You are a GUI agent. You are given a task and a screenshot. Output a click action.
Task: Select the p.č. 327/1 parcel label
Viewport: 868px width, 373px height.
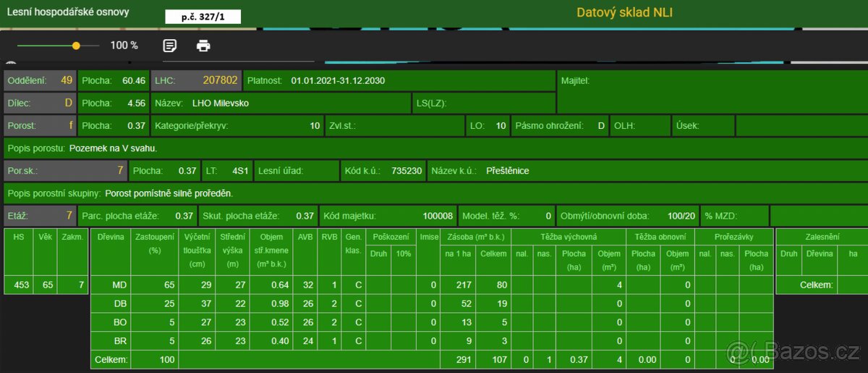(203, 17)
